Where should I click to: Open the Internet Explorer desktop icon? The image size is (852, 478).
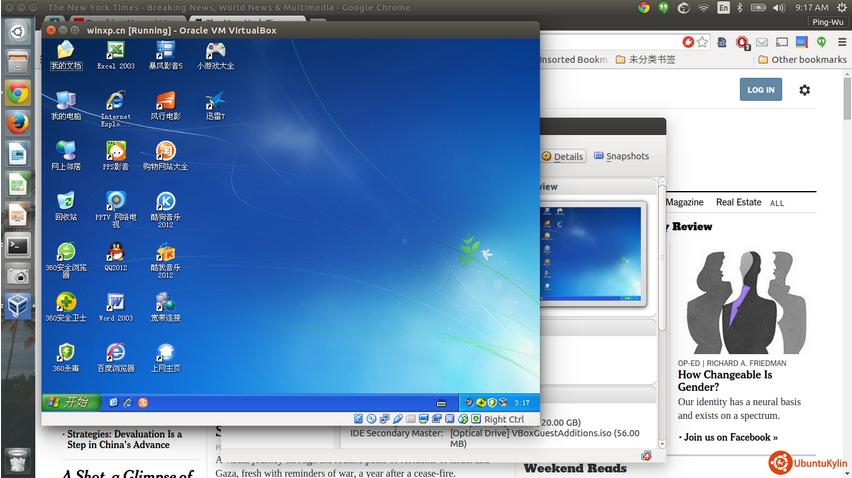point(115,102)
